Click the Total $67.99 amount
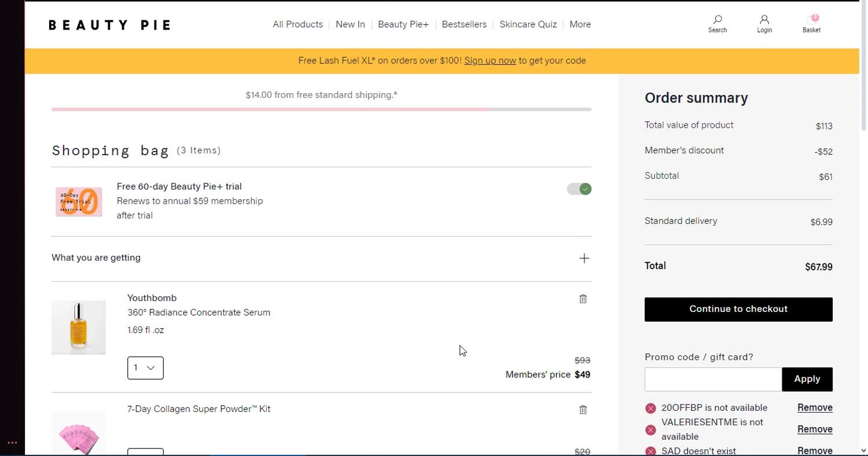Viewport: 868px width, 456px height. coord(818,267)
